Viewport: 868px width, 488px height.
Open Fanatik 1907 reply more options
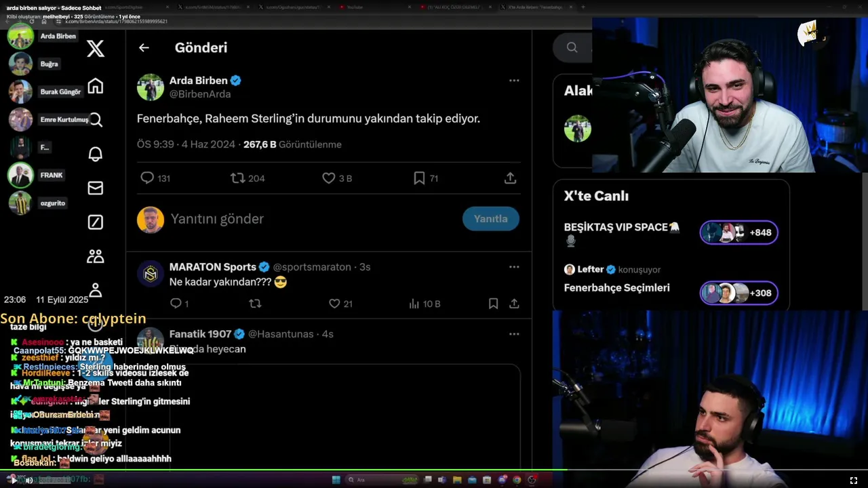pyautogui.click(x=514, y=334)
